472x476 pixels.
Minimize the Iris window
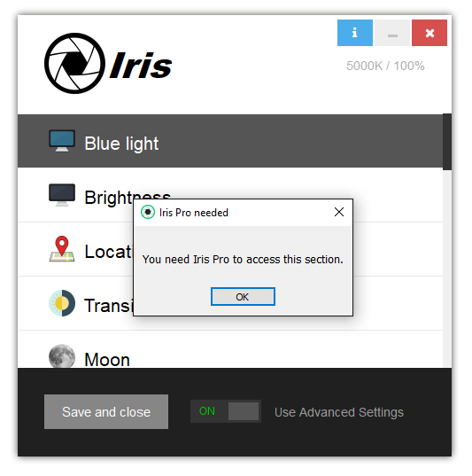(x=392, y=33)
